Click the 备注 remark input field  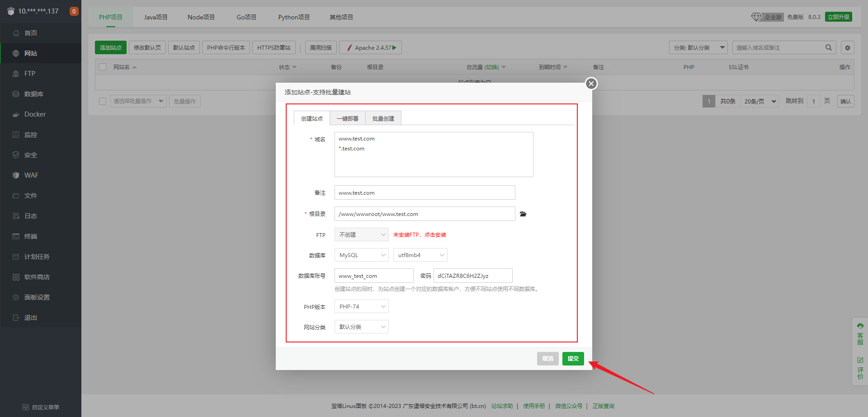(425, 192)
